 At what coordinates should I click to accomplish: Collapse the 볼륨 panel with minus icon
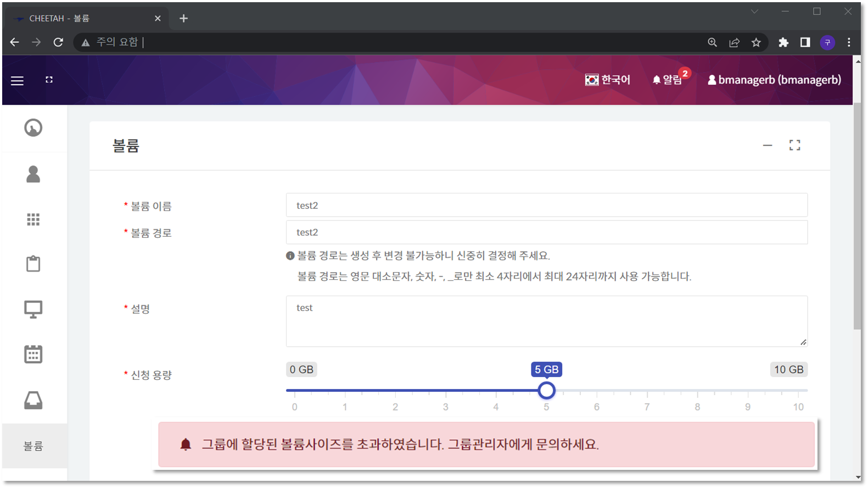(x=768, y=145)
